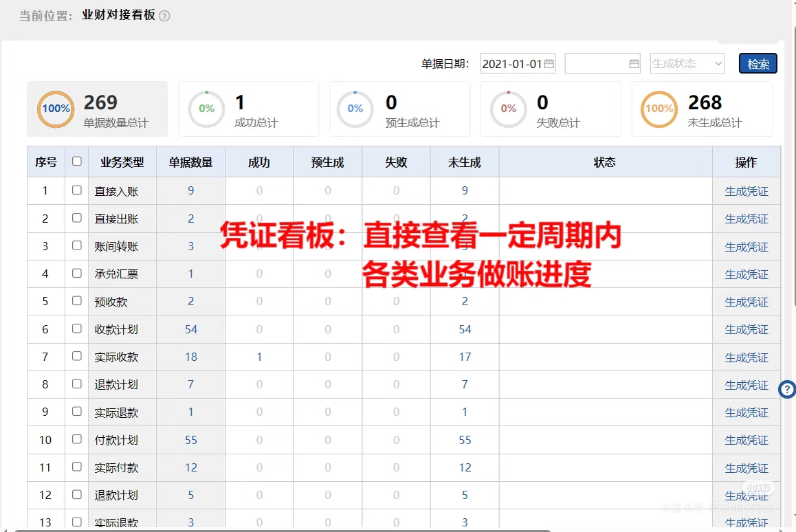Click the 100% ring of 单据数量总计
This screenshot has height=532, width=796.
[56, 109]
